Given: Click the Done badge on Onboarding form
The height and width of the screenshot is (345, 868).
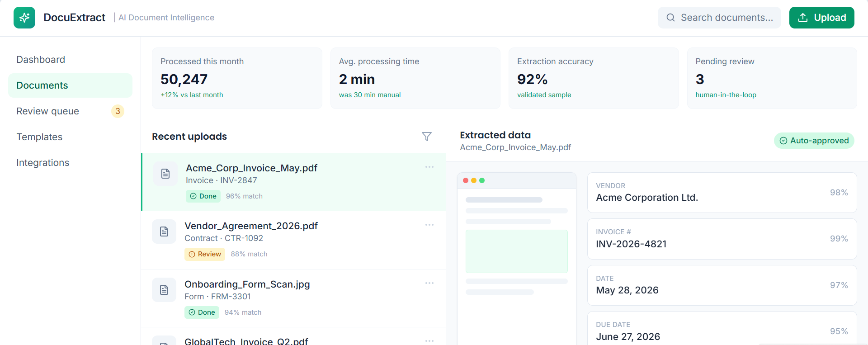Looking at the screenshot, I should tap(202, 312).
